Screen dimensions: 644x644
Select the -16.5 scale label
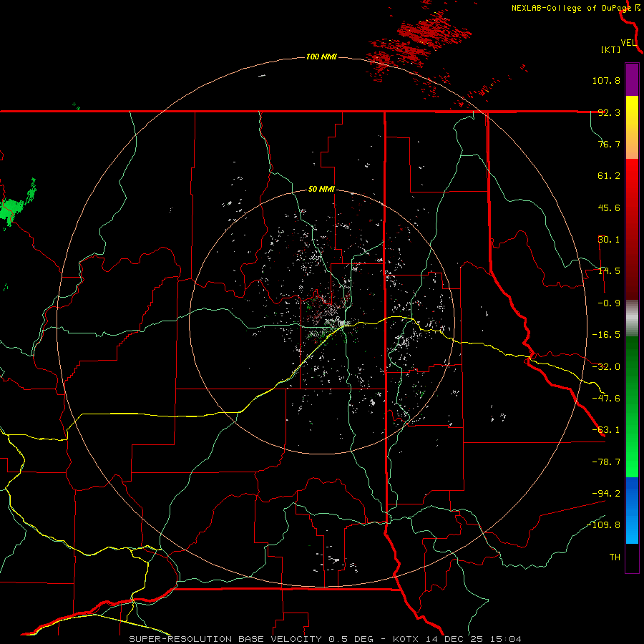click(606, 335)
